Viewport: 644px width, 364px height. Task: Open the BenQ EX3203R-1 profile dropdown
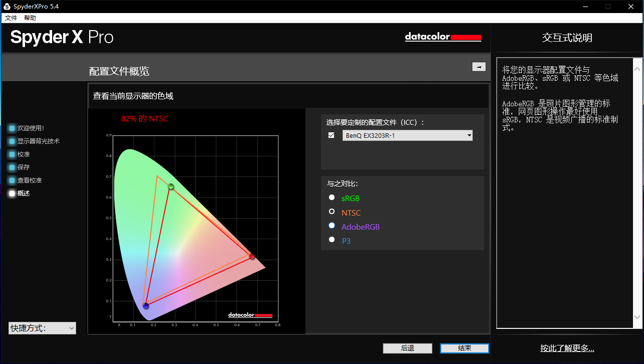(408, 135)
